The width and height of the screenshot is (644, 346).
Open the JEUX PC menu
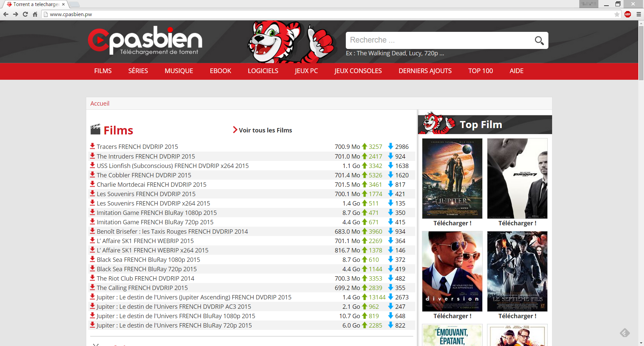[x=306, y=71]
